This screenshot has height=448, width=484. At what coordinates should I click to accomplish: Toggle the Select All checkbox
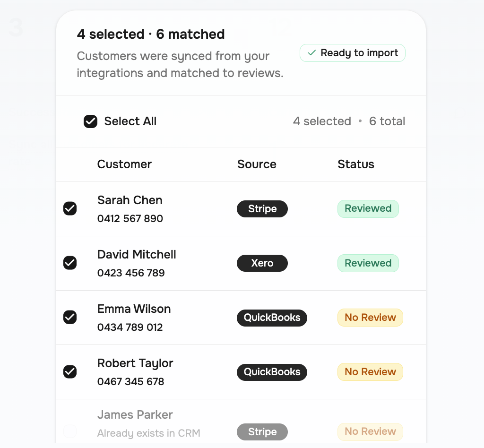[90, 121]
